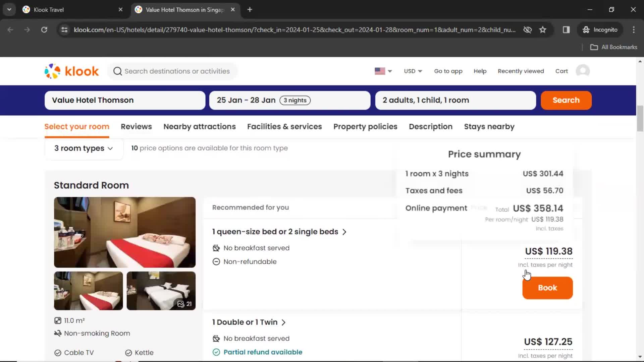The width and height of the screenshot is (644, 362).
Task: Click the US$ 127.25 price
Action: pyautogui.click(x=548, y=342)
